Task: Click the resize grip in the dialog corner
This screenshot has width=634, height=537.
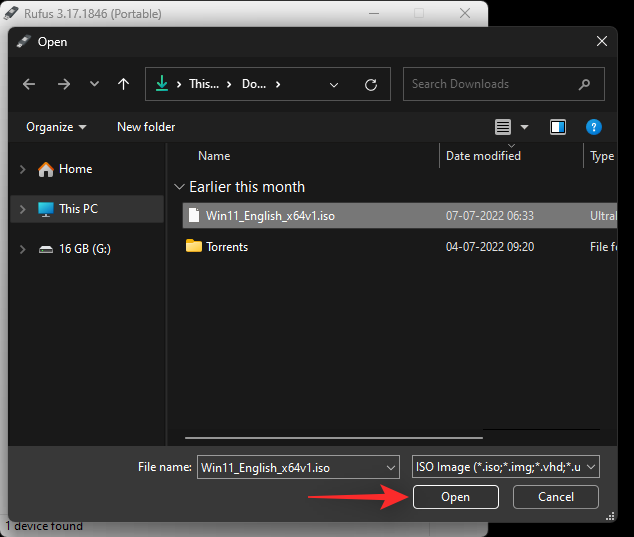Action: (x=610, y=516)
